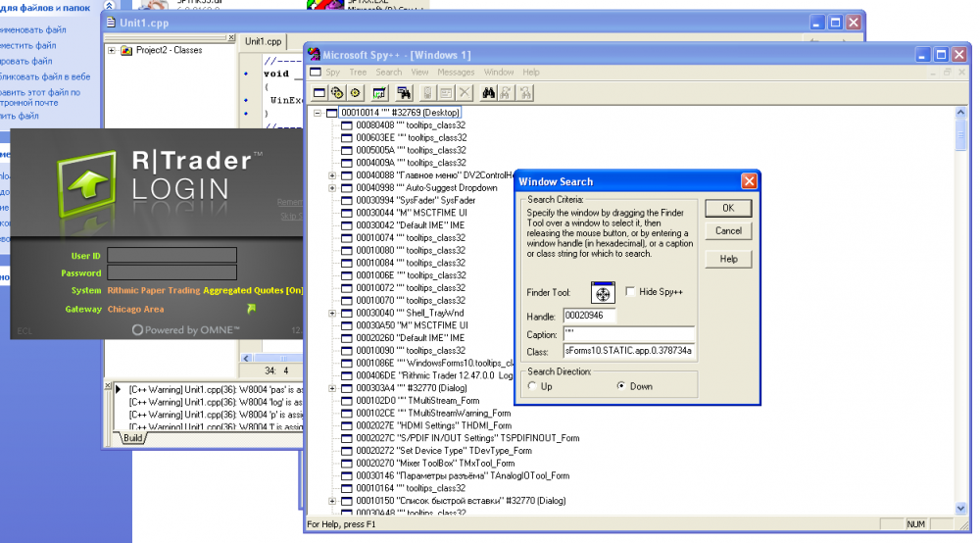Viewport: 980px width, 543px height.
Task: Click the Threads toolbar icon in Spy++
Action: (355, 92)
